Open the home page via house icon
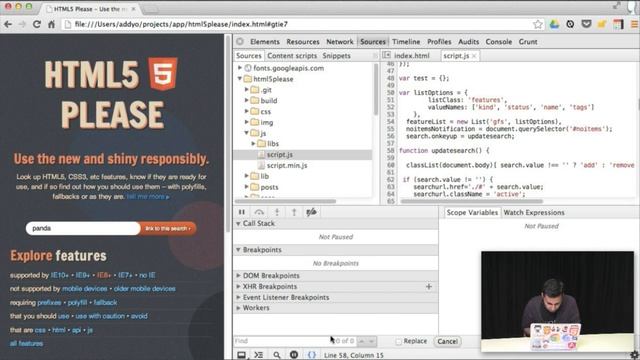The image size is (640, 360). click(51, 24)
